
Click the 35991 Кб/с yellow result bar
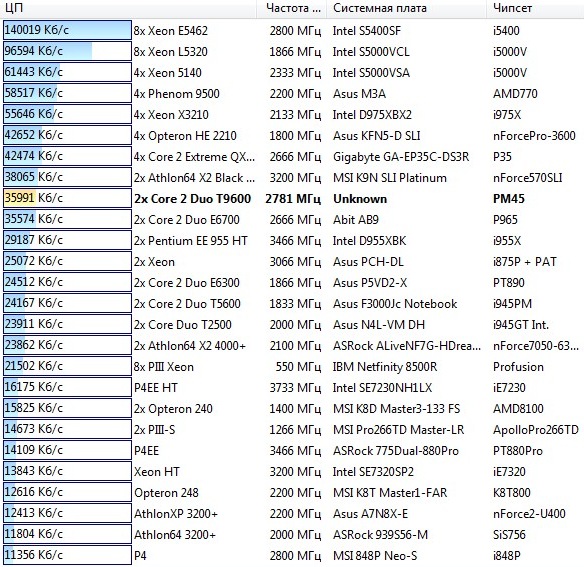[67, 198]
